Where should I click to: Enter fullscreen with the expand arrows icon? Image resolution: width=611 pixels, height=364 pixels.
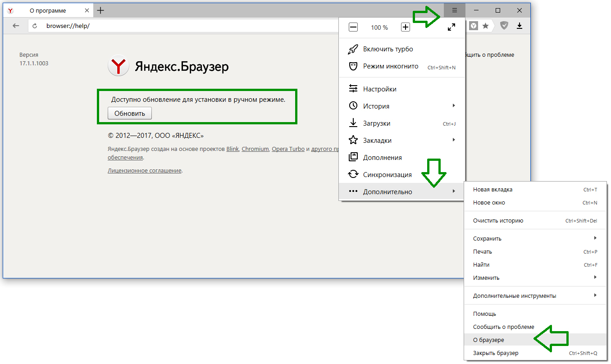coord(451,27)
